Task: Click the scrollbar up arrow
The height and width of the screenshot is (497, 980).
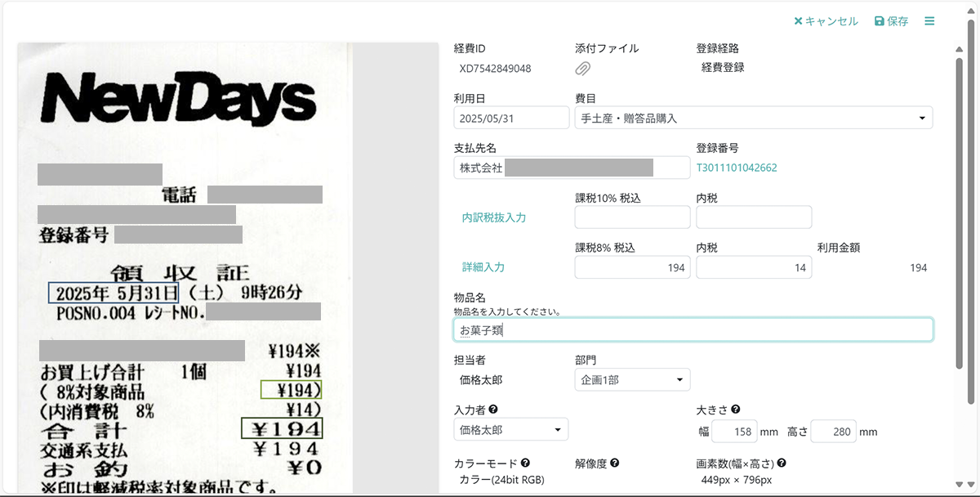Action: pos(960,48)
